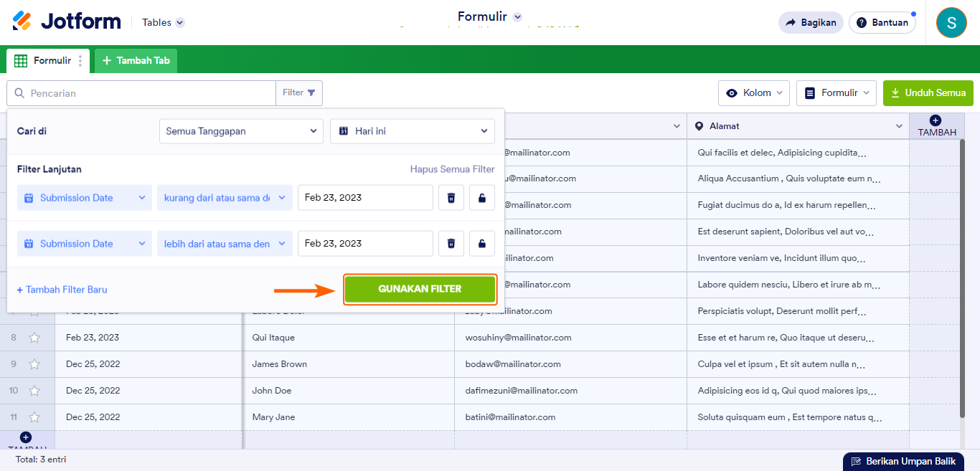Click the Formulir tab options dots

(80, 61)
